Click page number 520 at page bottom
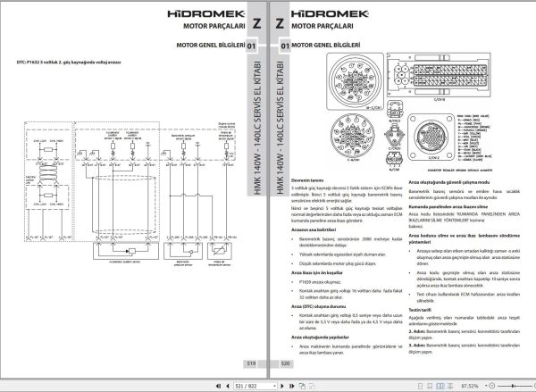The height and width of the screenshot is (392, 536). click(285, 363)
